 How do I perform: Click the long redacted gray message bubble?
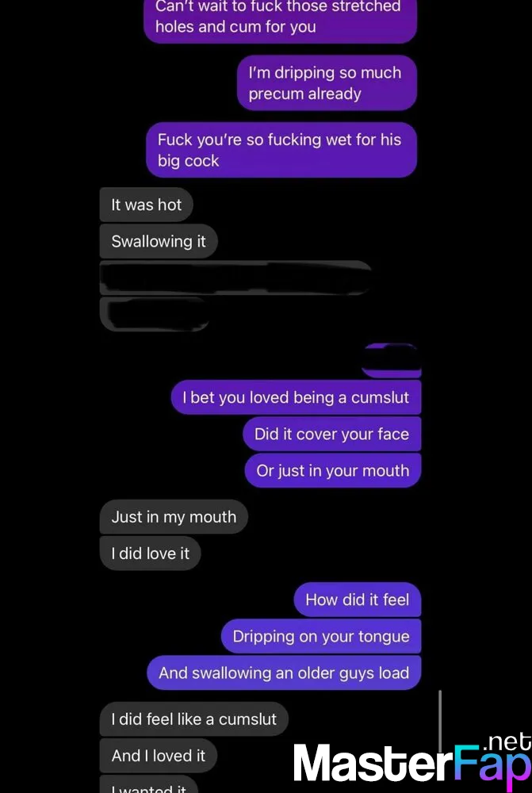click(x=235, y=278)
